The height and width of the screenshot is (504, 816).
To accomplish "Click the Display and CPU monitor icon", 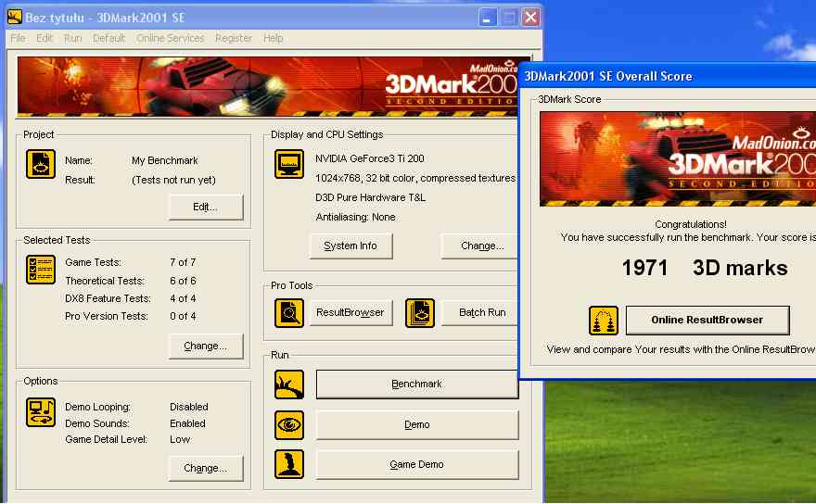I will pos(288,164).
